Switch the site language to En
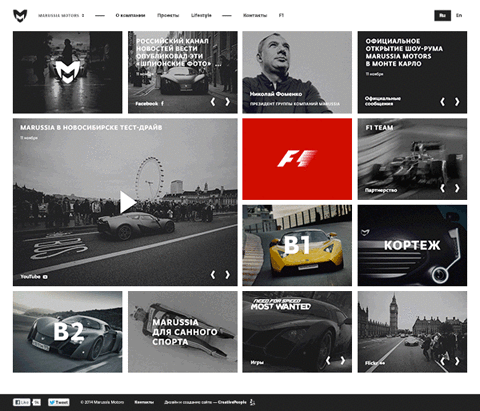Viewport: 480px width, 411px height. [459, 15]
